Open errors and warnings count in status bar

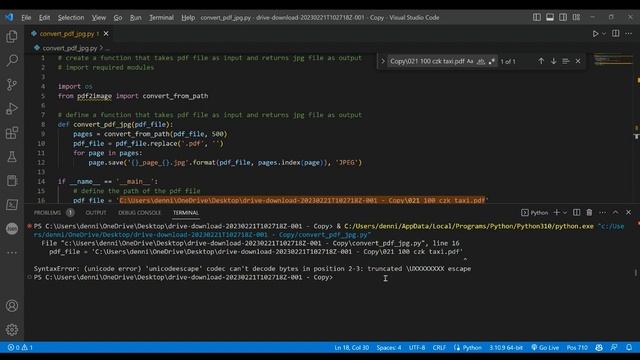pos(20,347)
